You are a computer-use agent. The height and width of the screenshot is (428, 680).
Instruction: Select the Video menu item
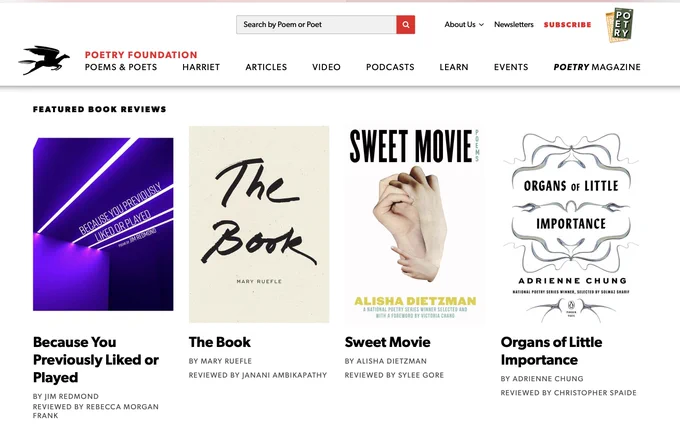pyautogui.click(x=326, y=67)
